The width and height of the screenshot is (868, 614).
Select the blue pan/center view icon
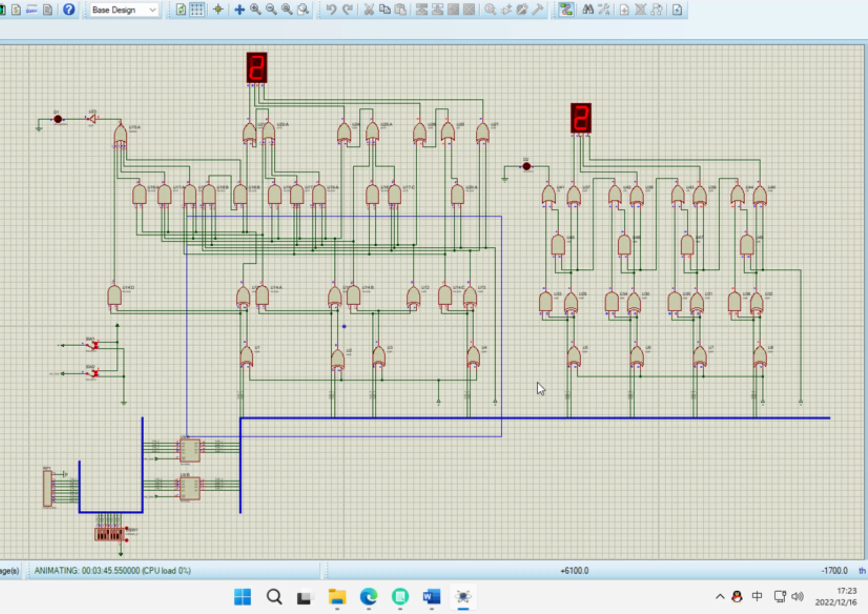(x=239, y=9)
